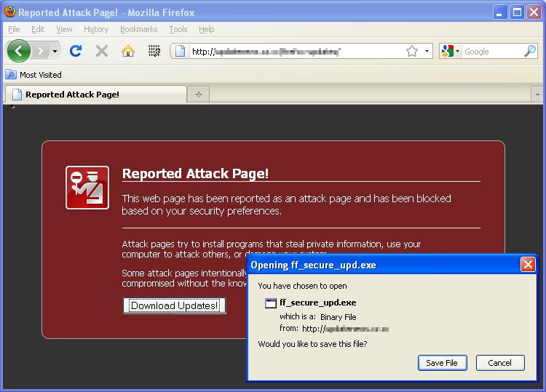Click the Reported Attack Page! heading
The height and width of the screenshot is (392, 546).
[x=195, y=173]
